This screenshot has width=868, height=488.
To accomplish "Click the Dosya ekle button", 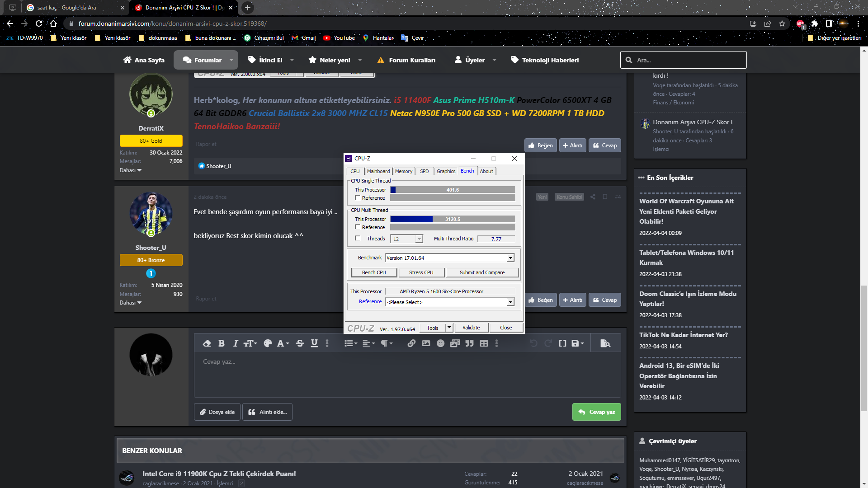I will pyautogui.click(x=217, y=412).
